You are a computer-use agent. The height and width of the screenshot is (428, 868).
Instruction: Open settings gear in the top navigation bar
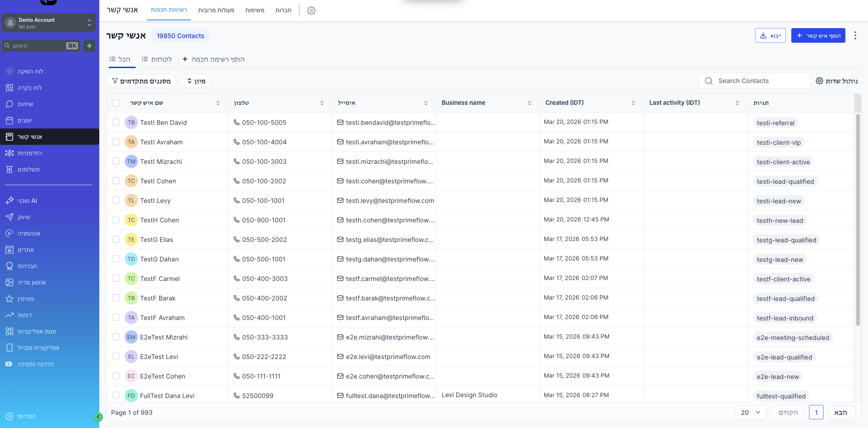coord(311,10)
